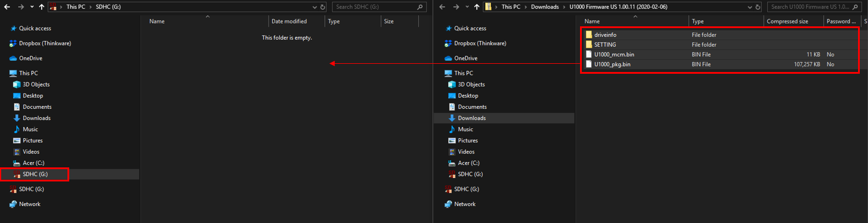
Task: Open Pictures in SDHC (G:) window sidebar
Action: pos(32,140)
